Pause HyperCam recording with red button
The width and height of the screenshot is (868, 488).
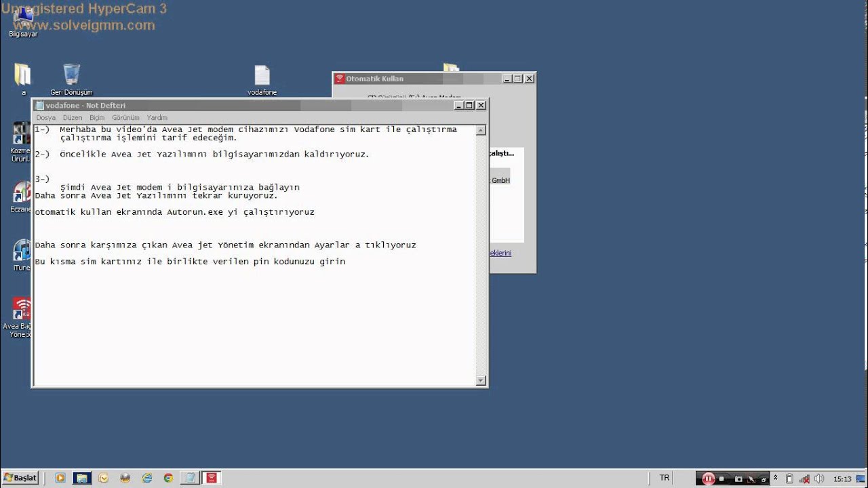click(708, 479)
